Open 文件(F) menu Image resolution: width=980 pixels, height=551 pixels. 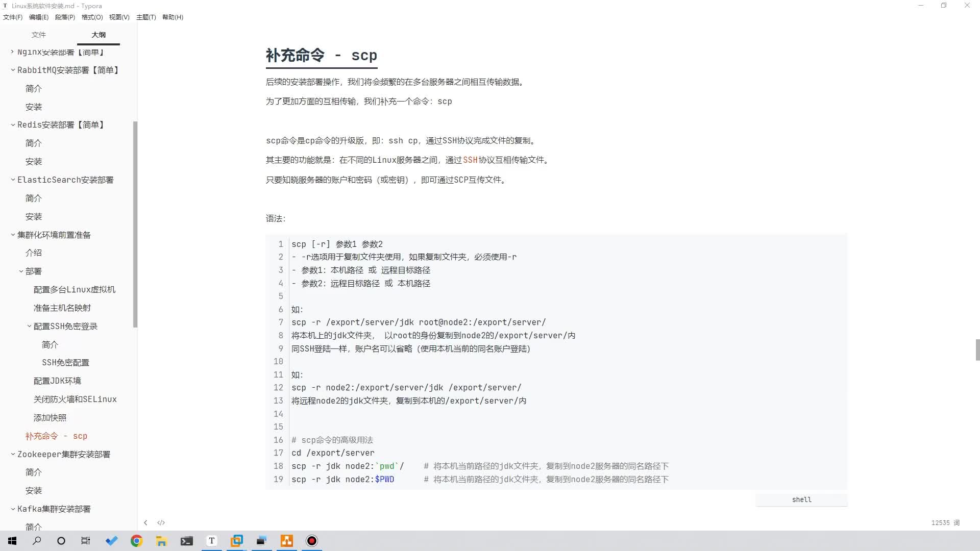[13, 17]
